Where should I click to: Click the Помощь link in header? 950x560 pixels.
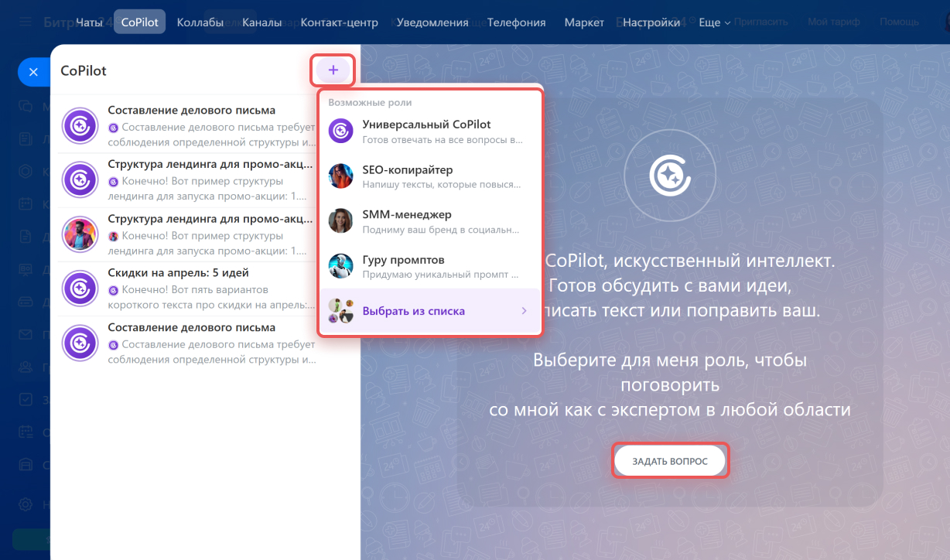(x=899, y=22)
